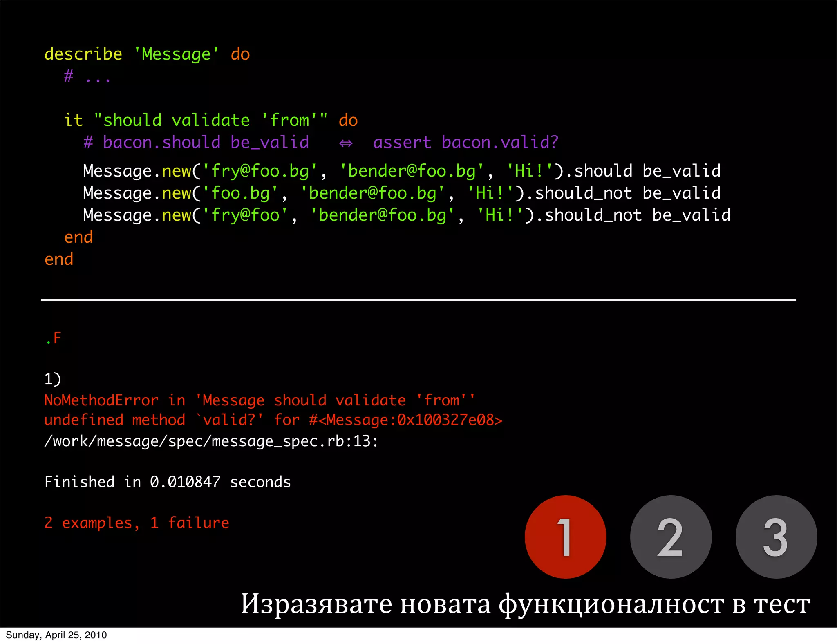Click 'Finished in 0.010847 seconds' text
Viewport: 837px width, 644px height.
[168, 482]
